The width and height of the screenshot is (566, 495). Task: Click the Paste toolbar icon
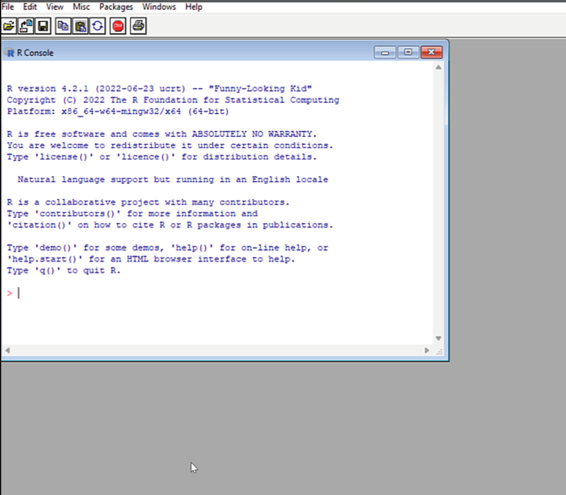(x=80, y=26)
